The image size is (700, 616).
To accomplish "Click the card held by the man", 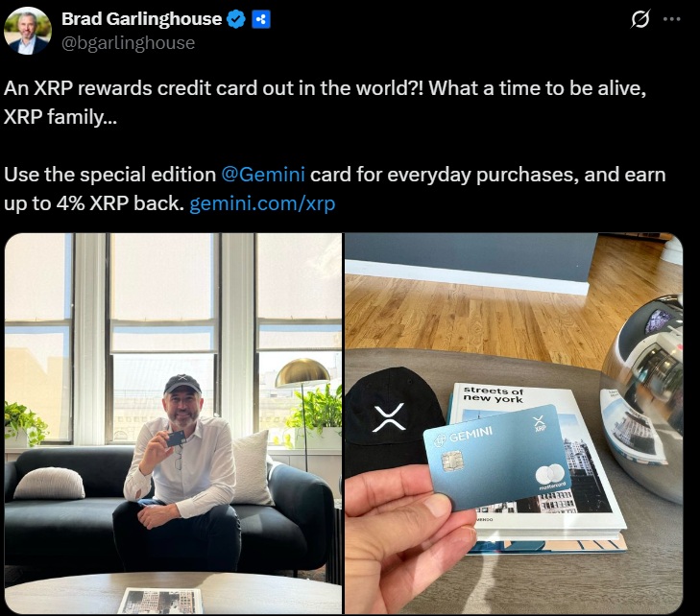I will [176, 438].
